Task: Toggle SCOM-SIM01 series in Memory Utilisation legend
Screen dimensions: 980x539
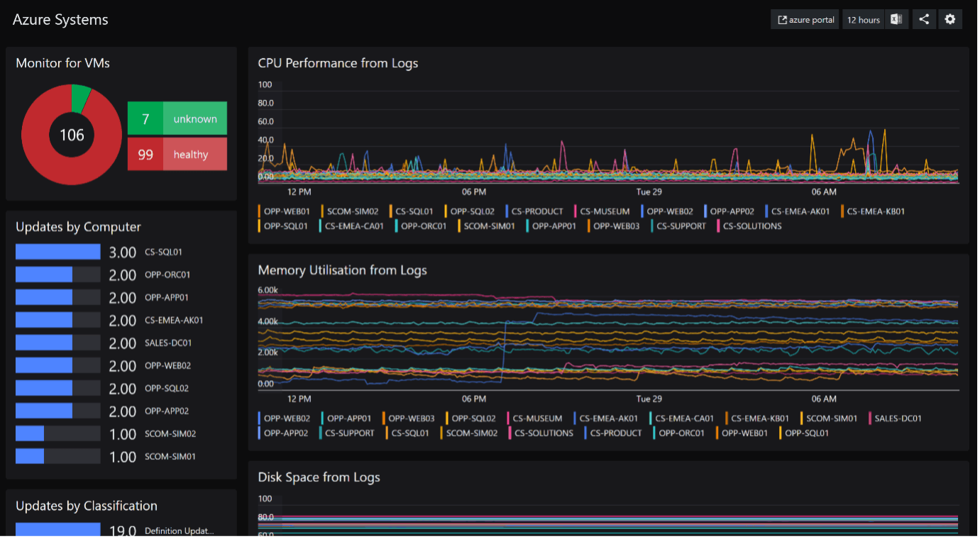Action: [829, 418]
